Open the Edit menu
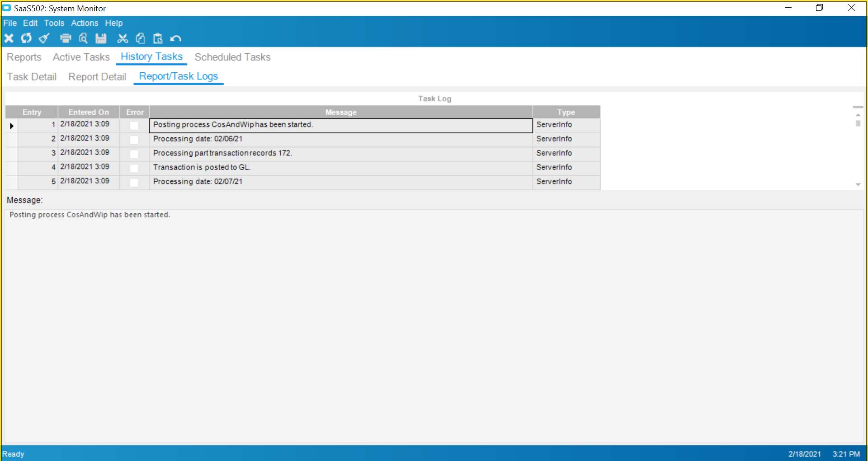This screenshot has height=461, width=868. tap(30, 23)
